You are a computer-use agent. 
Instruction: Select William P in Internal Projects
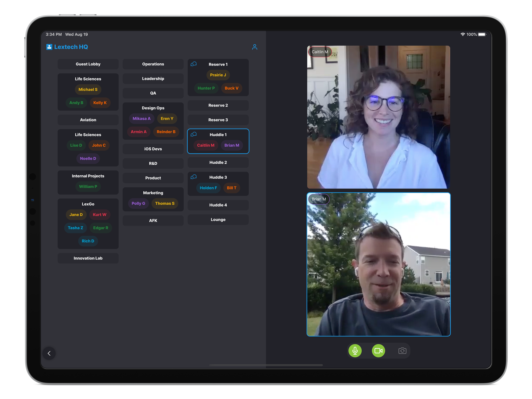click(88, 187)
